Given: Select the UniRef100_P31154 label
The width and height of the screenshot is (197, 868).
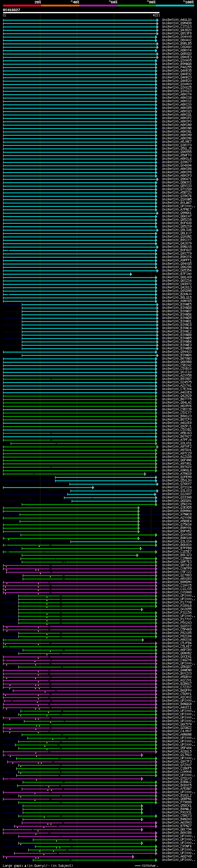Looking at the screenshot, I should click(x=177, y=612).
